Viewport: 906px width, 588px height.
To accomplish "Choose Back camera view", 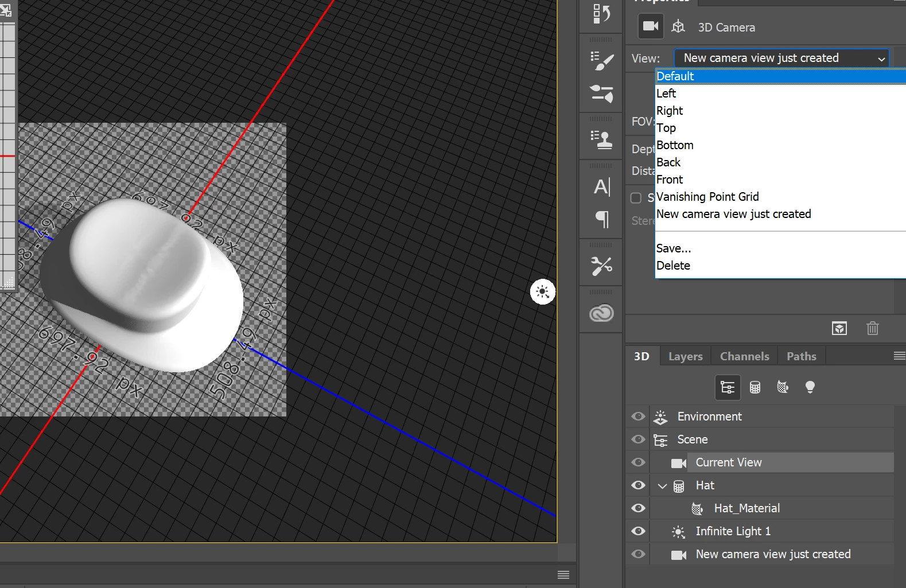I will pos(780,162).
